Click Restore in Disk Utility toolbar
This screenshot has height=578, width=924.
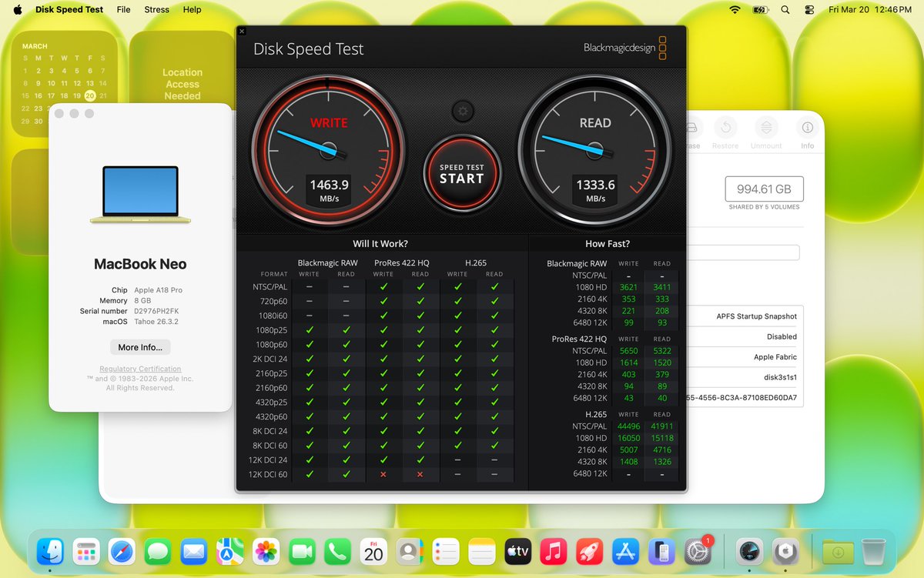click(725, 133)
